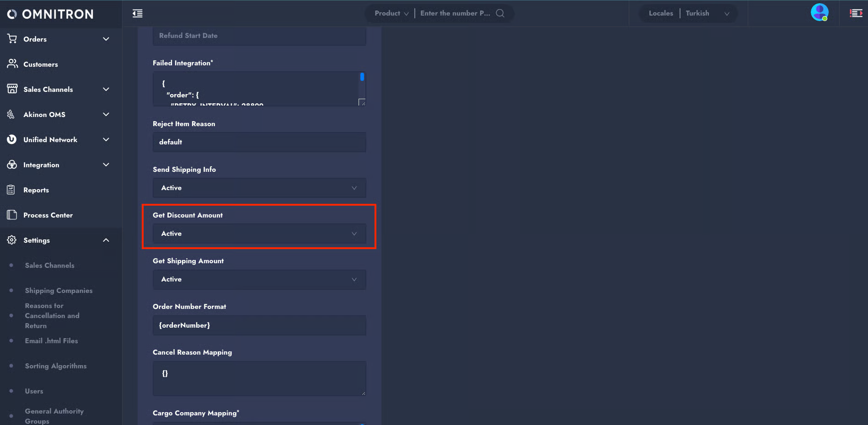Open the Get Shipping Amount dropdown
The height and width of the screenshot is (425, 868).
(259, 279)
